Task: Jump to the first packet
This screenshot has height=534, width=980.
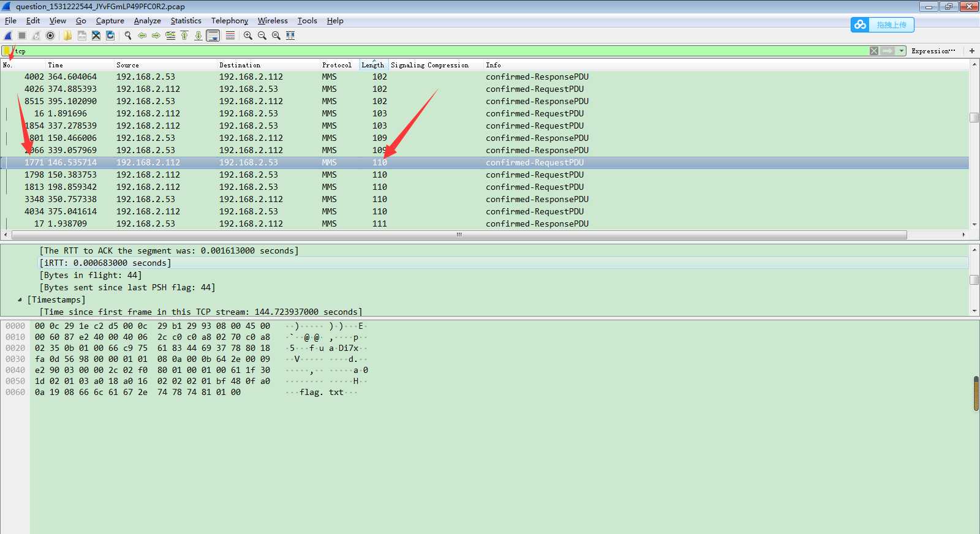Action: 184,36
